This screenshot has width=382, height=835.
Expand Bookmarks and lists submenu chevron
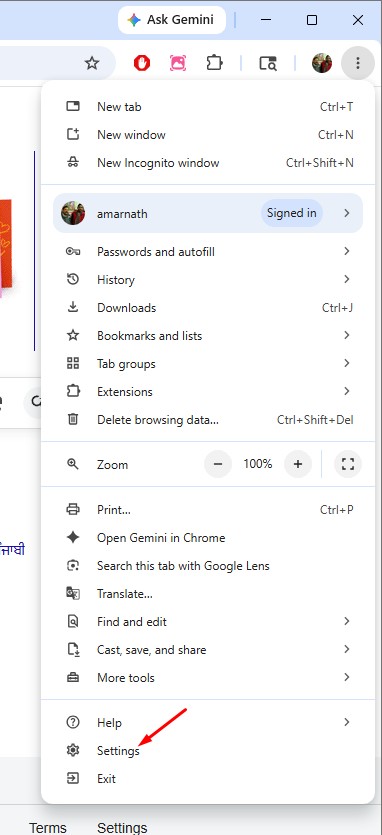tap(347, 335)
